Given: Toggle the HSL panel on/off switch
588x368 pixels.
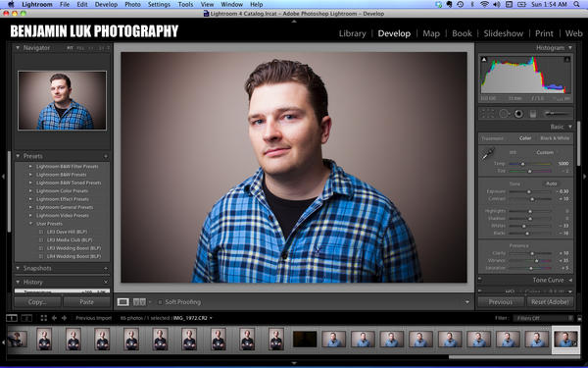Looking at the screenshot, I should coord(479,290).
